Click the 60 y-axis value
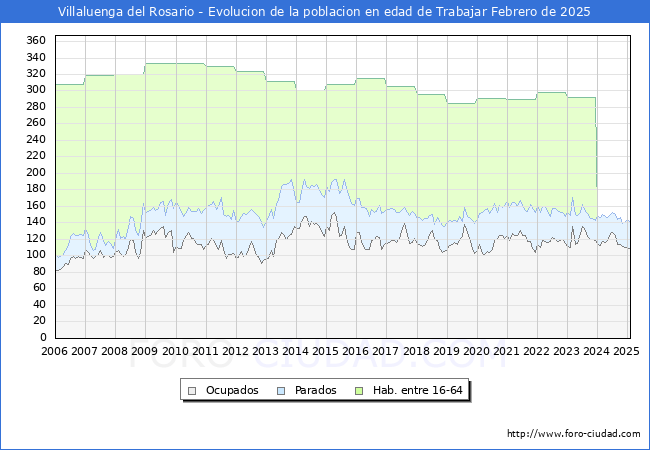 (x=39, y=288)
